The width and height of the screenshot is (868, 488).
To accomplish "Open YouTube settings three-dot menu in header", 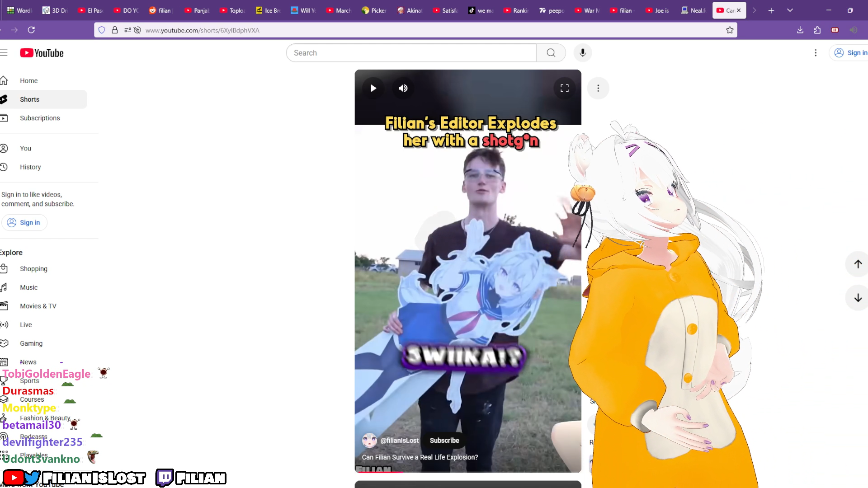I will [816, 53].
